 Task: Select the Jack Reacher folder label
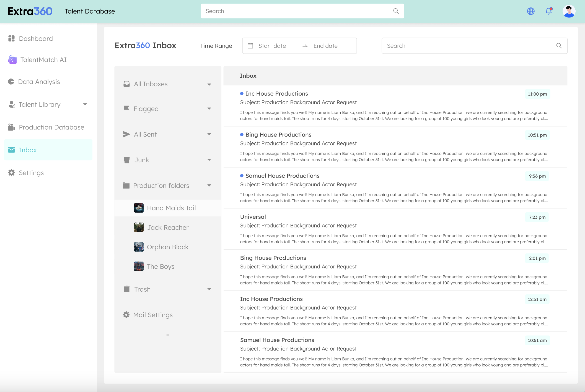(x=168, y=227)
